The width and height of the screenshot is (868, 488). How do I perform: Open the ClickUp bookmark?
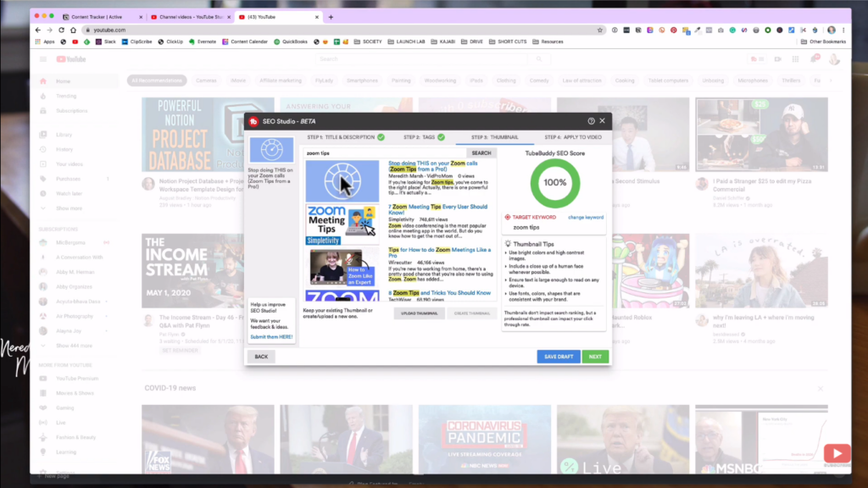click(x=170, y=42)
